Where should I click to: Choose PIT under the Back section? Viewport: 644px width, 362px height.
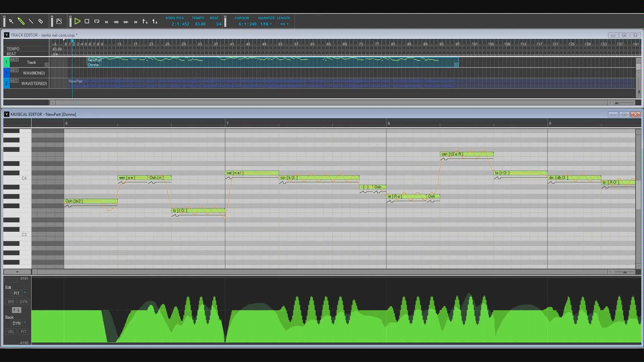(24, 332)
